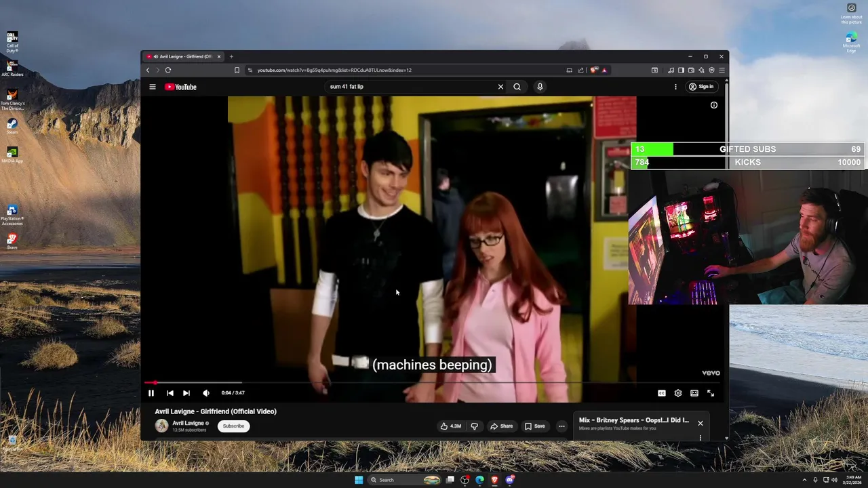
Task: Select the Avril Lavigne Girlfriend browser tab
Action: 184,57
